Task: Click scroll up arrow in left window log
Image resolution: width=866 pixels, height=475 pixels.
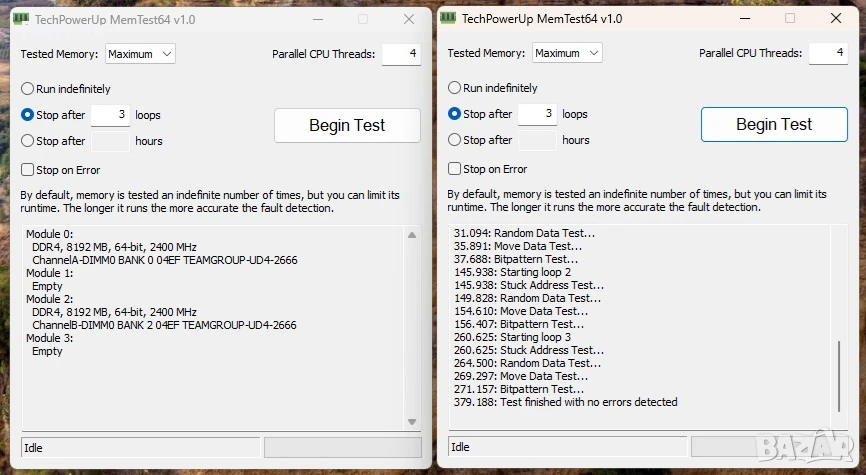Action: [x=411, y=235]
